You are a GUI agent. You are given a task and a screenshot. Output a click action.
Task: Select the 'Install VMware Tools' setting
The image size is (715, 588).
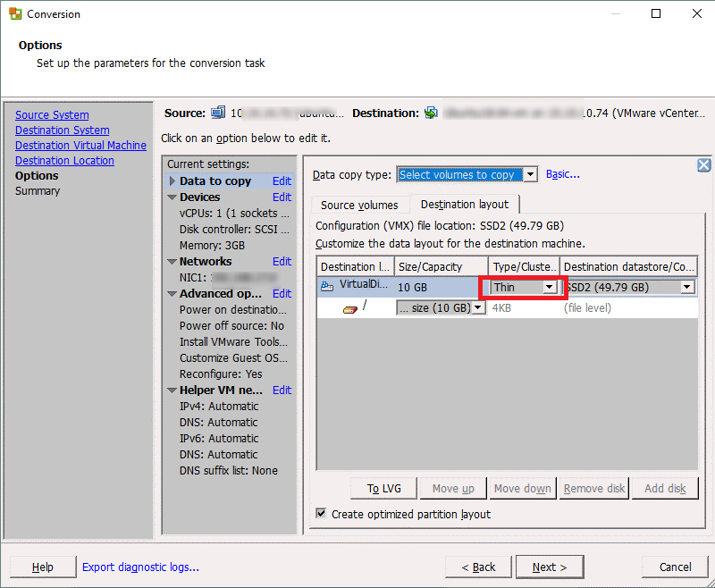pyautogui.click(x=233, y=342)
